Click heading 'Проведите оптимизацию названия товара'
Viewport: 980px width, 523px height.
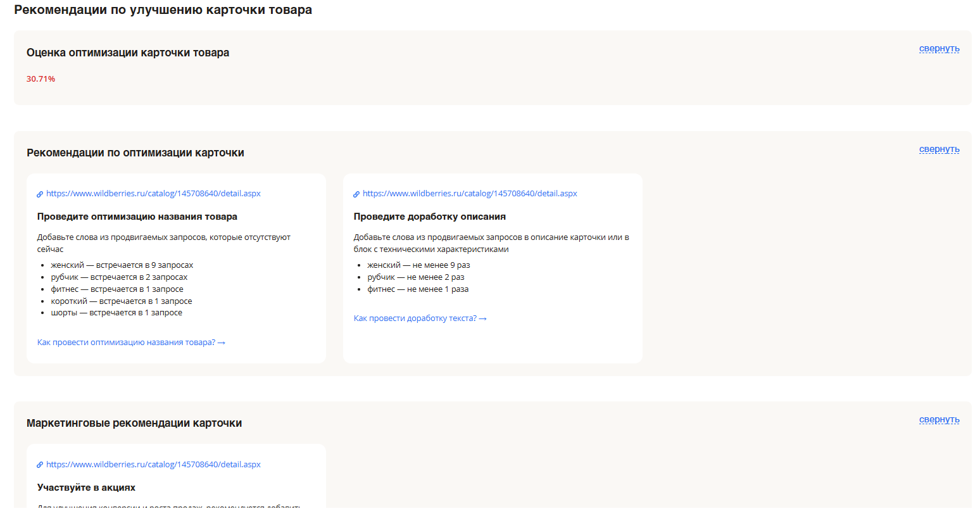(x=137, y=217)
